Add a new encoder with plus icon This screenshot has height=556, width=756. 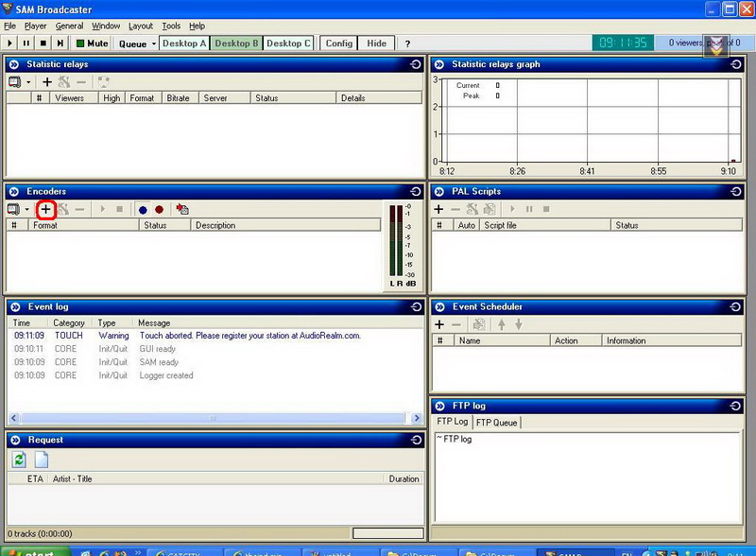pos(45,210)
